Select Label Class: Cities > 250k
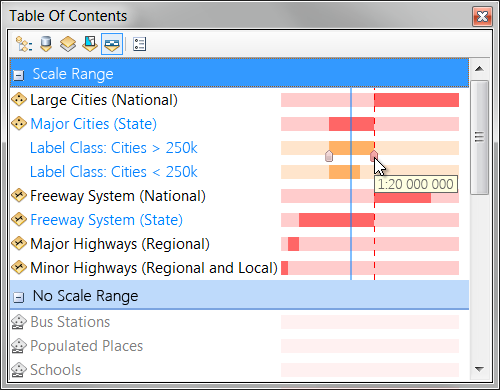The width and height of the screenshot is (500, 390). pyautogui.click(x=114, y=148)
